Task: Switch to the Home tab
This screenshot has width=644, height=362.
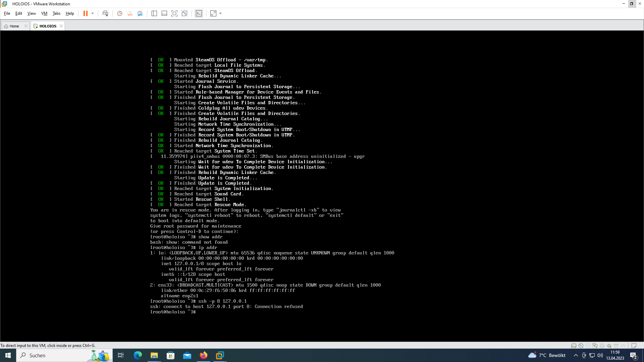Action: pyautogui.click(x=14, y=26)
